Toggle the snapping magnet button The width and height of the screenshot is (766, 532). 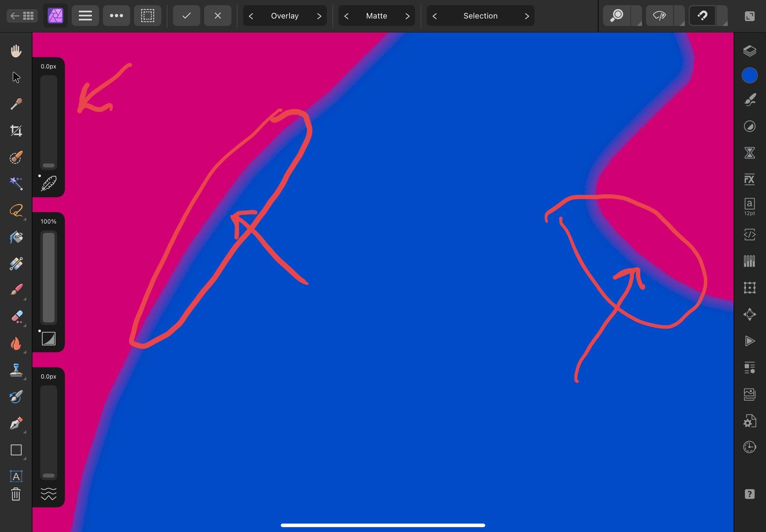coord(702,16)
